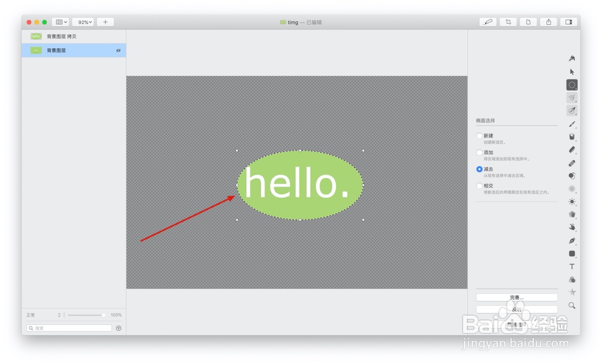Select the Sponge clustered-circles tool

pyautogui.click(x=572, y=214)
